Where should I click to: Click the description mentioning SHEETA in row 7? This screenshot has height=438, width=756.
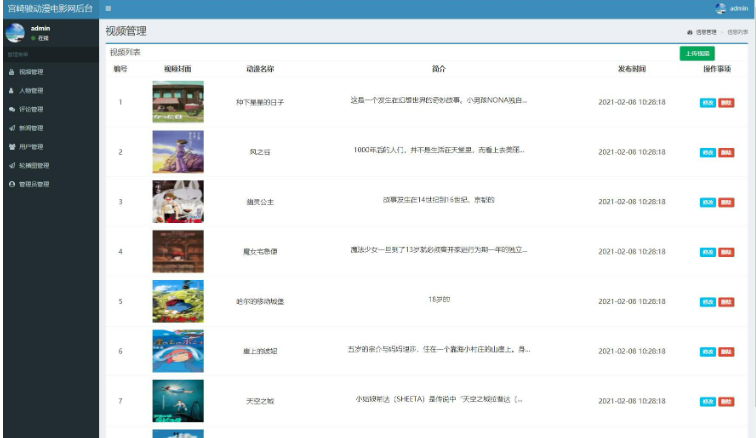tap(438, 399)
